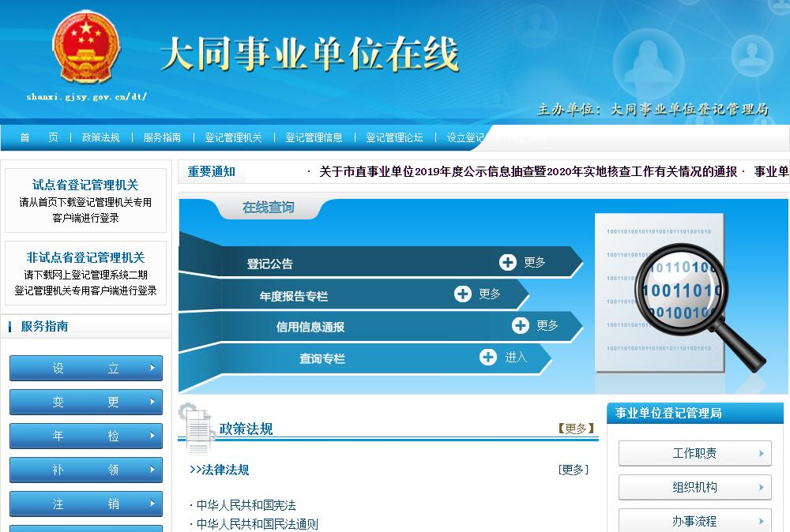
Task: Click the 事业单位登记管理局 panel heading
Action: 668,414
